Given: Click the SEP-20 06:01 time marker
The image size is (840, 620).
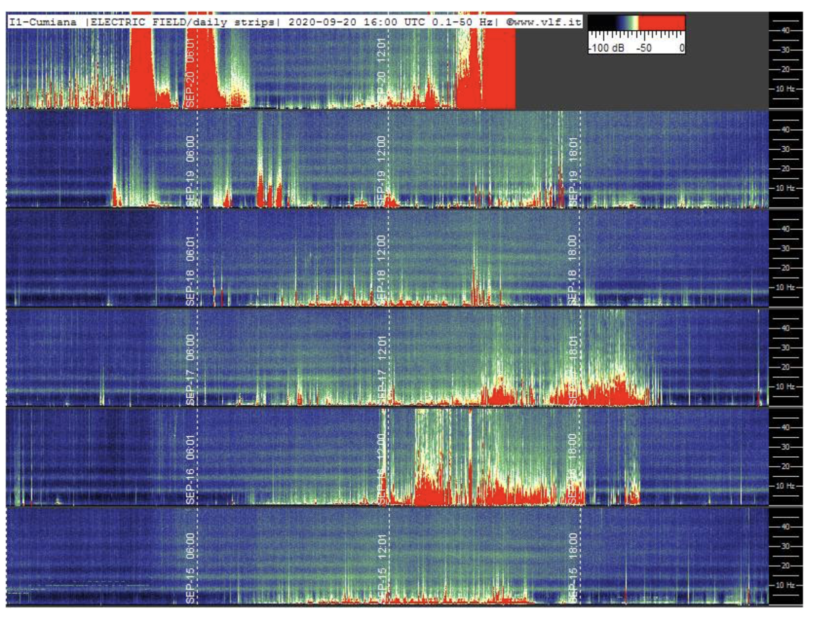Looking at the screenshot, I should (191, 72).
